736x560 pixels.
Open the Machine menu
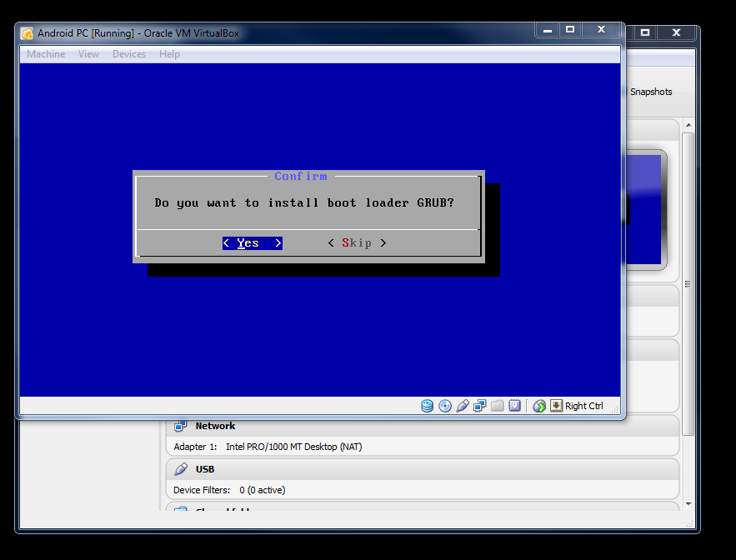(46, 54)
